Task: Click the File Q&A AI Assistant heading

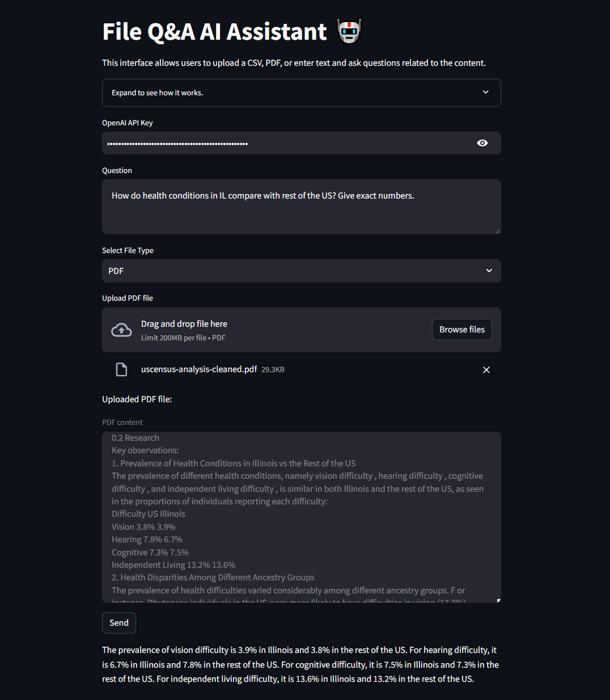Action: (x=214, y=31)
